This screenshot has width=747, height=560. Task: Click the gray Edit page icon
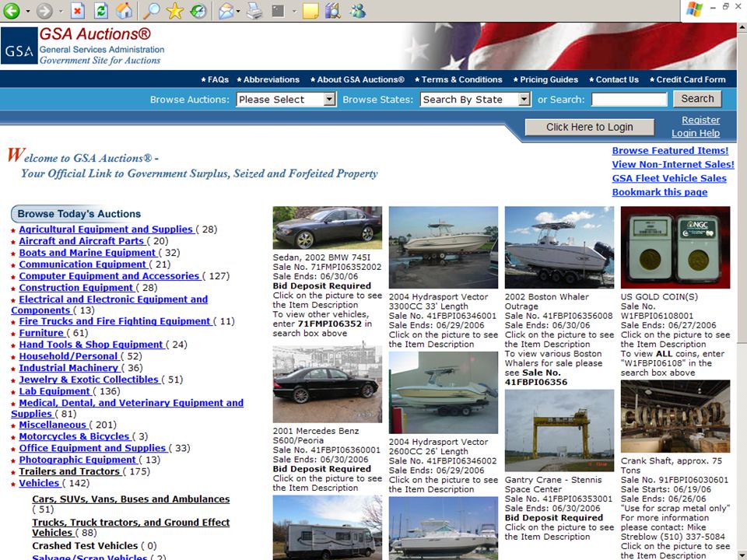(279, 10)
